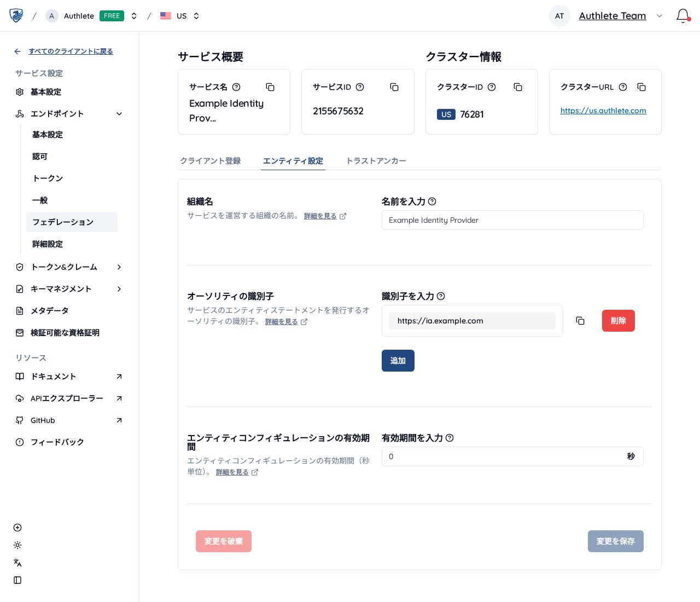Screen dimensions: 700x602
Task: Show help for クラスターID
Action: 492,87
